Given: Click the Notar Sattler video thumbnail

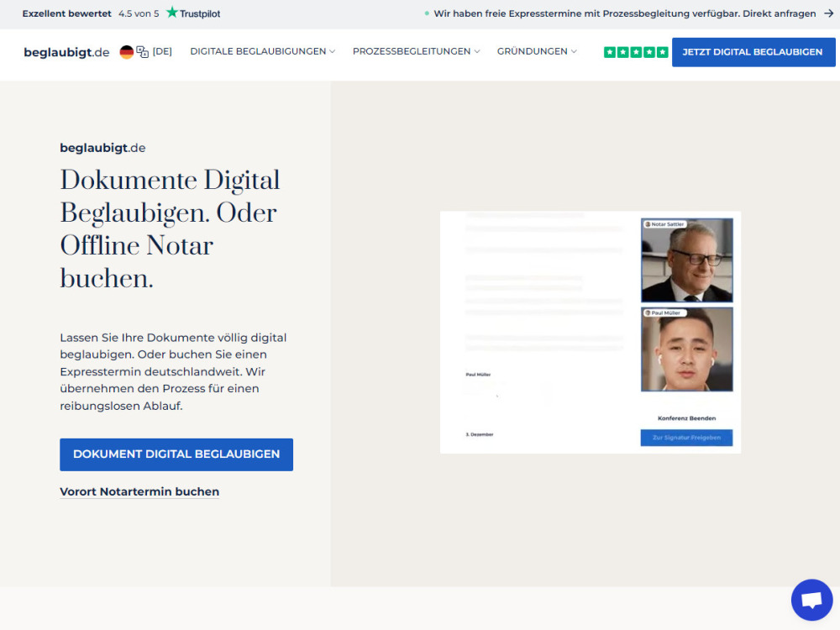Looking at the screenshot, I should click(x=687, y=260).
